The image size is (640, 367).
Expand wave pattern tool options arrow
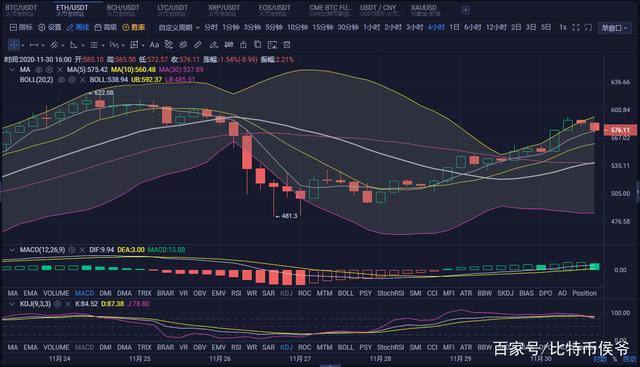[x=123, y=45]
